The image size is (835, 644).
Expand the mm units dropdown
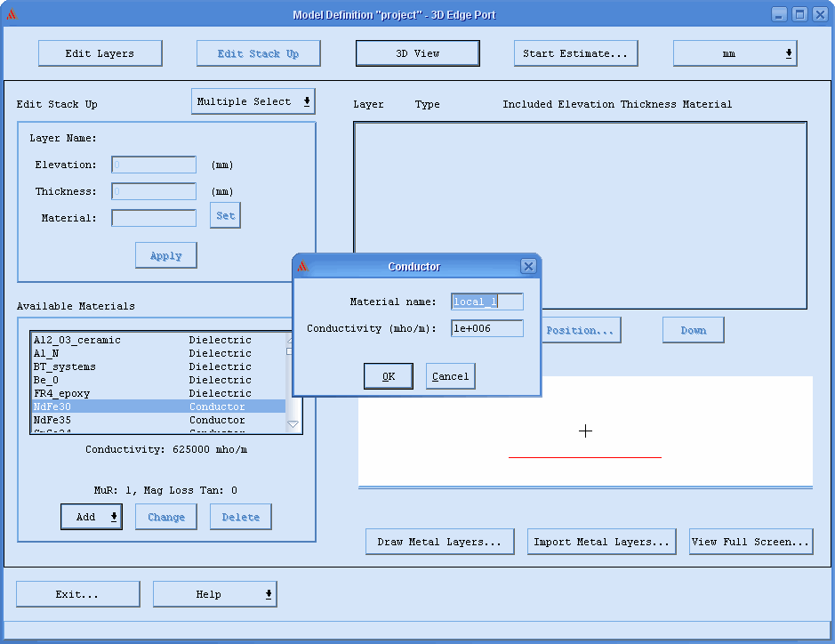(x=735, y=53)
